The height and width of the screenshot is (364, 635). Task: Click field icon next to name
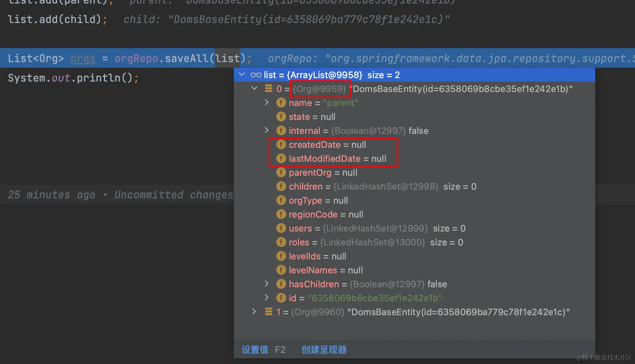[281, 103]
